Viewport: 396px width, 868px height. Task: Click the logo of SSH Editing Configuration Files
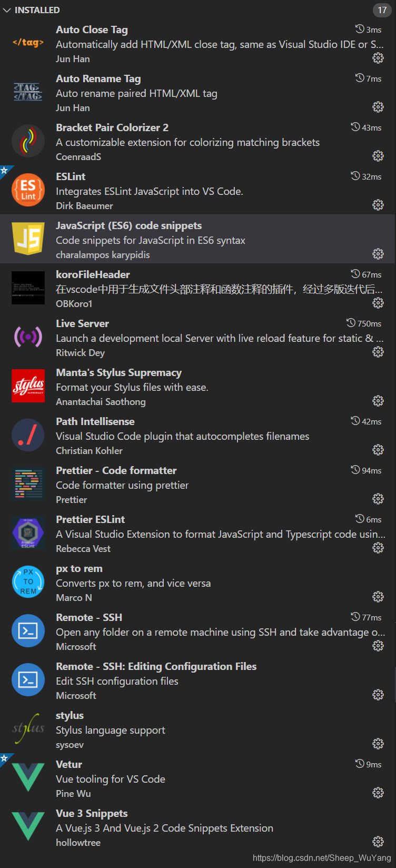click(28, 679)
